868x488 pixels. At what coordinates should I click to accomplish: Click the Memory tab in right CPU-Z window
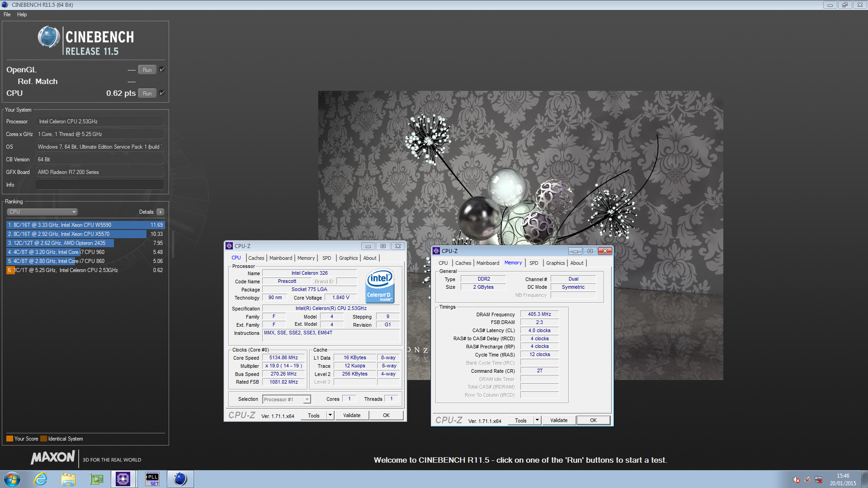513,263
